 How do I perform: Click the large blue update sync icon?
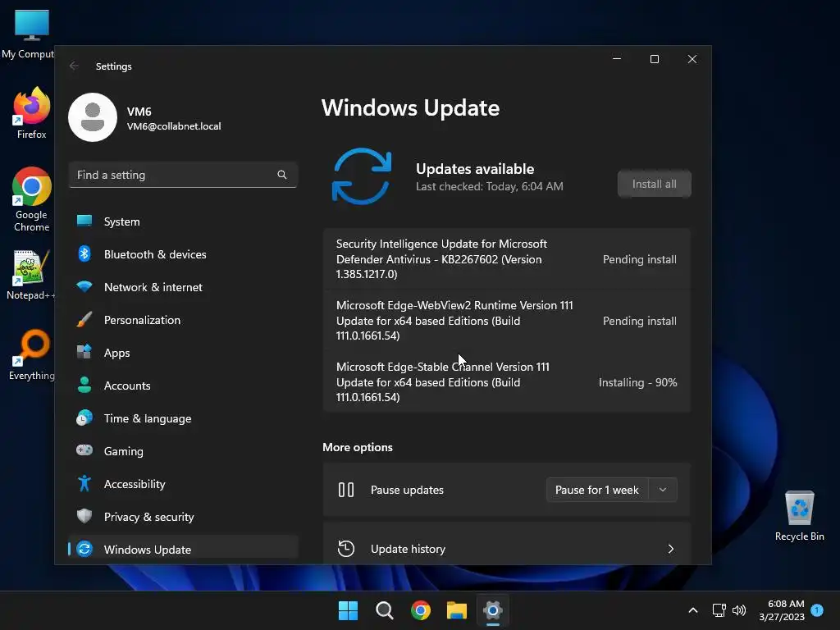(x=362, y=176)
